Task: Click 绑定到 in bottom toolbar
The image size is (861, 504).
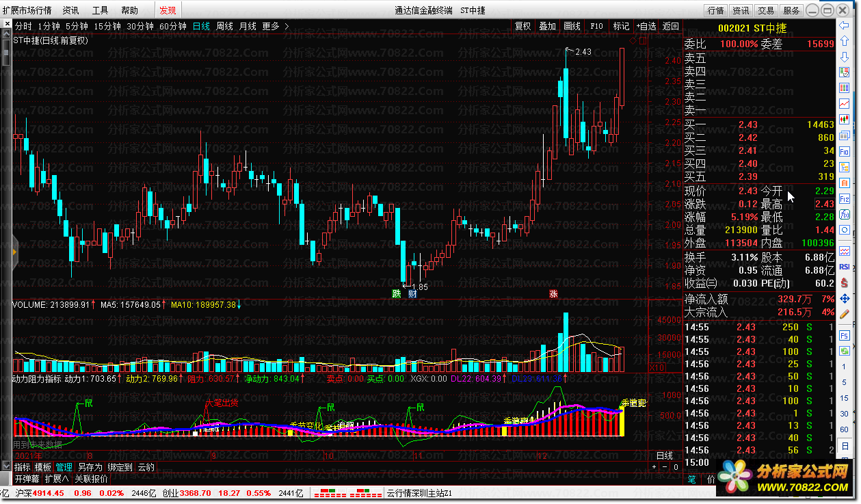Action: (120, 467)
